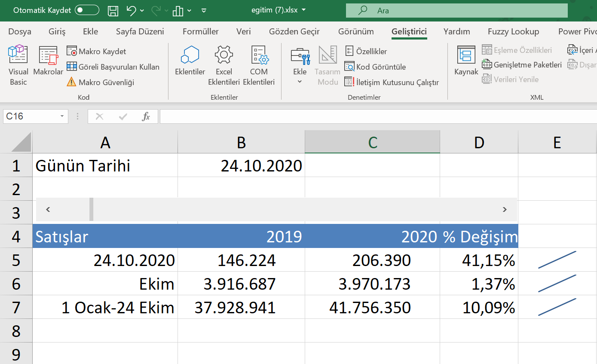Screen dimensions: 597x364
Task: Select the 41,15% cell
Action: (x=479, y=260)
